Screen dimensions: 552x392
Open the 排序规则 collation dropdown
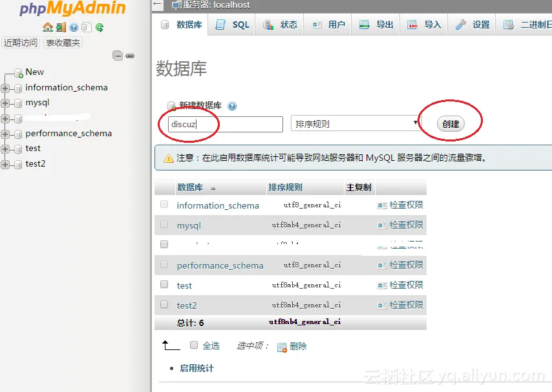coord(356,123)
